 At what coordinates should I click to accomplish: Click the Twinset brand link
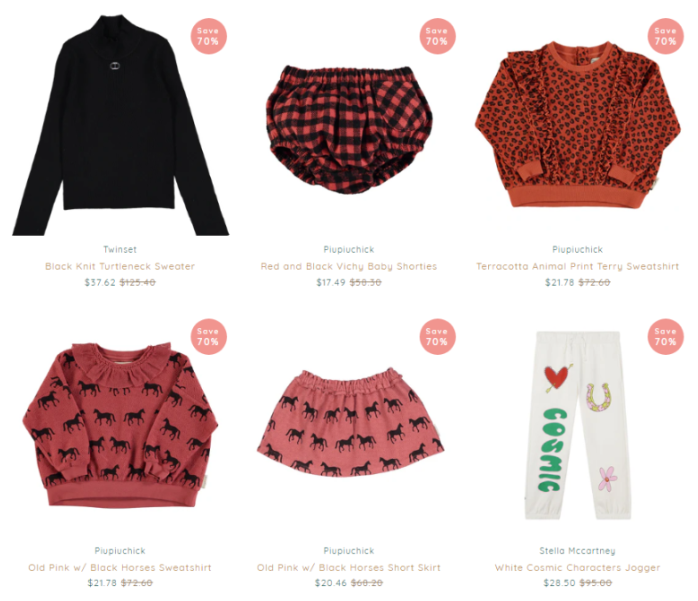click(120, 249)
